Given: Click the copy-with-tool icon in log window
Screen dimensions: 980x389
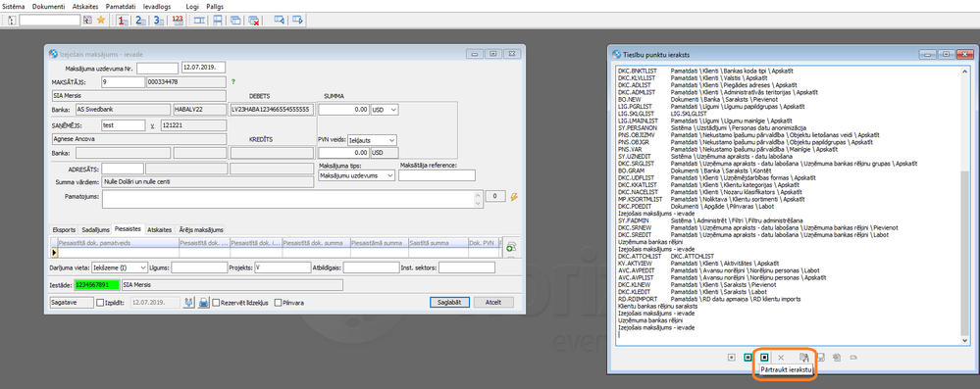Looking at the screenshot, I should 804,358.
